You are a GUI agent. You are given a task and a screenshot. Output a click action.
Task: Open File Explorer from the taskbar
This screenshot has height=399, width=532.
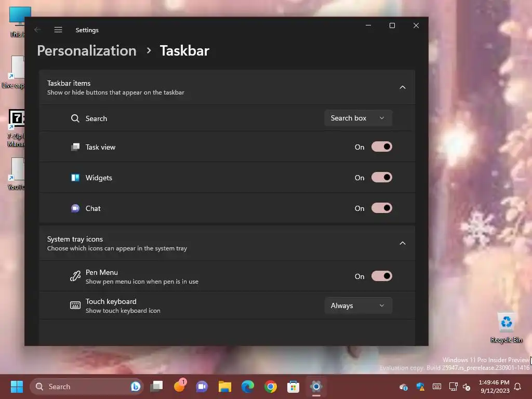(224, 387)
